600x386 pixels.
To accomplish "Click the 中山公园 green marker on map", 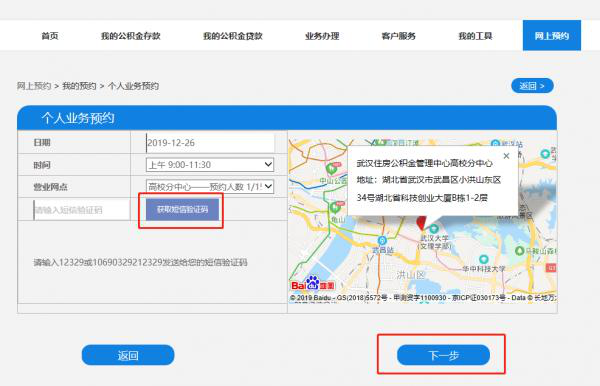I will point(331,168).
